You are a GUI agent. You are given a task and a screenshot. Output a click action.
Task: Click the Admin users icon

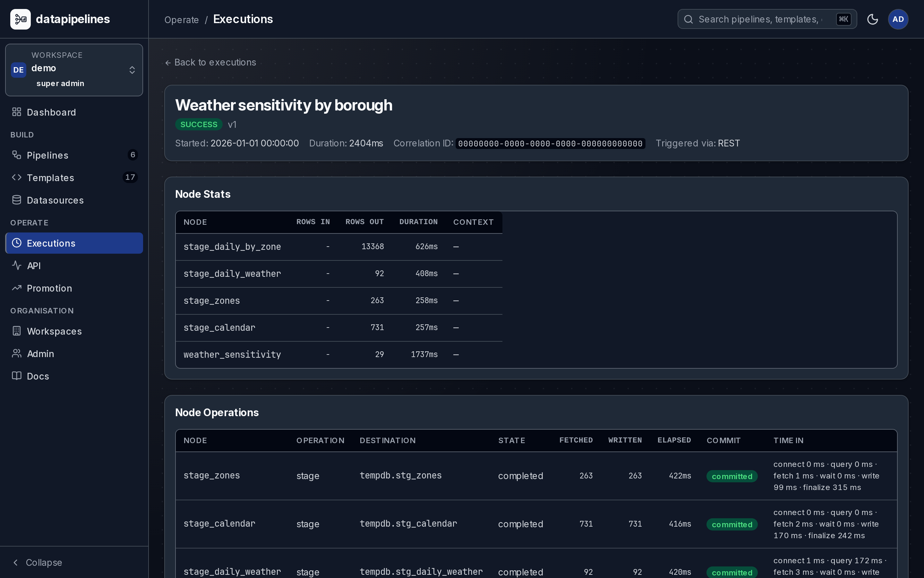click(16, 354)
